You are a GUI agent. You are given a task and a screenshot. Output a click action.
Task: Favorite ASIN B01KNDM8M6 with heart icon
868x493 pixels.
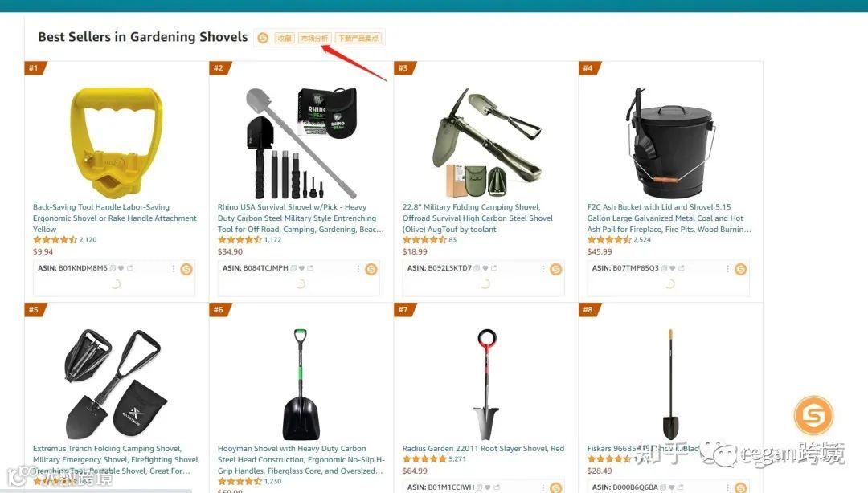tap(121, 268)
